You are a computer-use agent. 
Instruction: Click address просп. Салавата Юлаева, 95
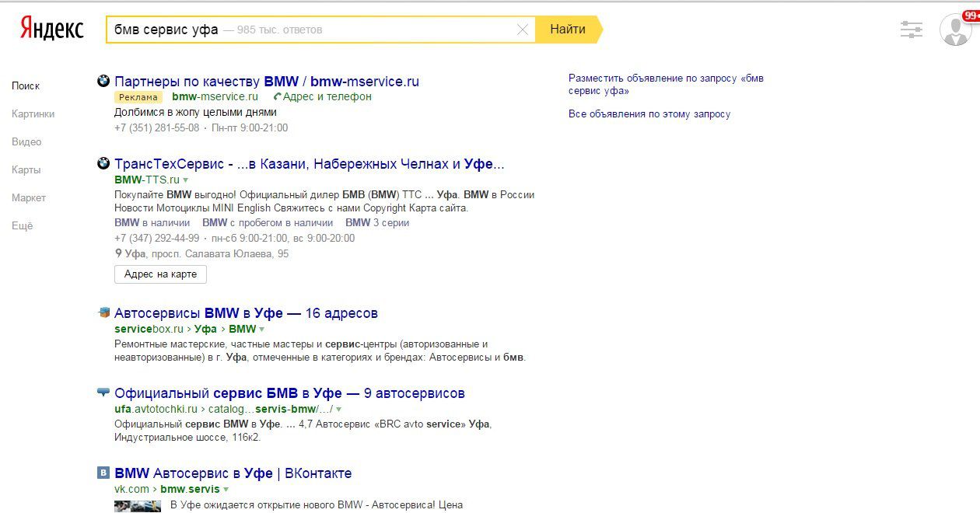point(219,253)
